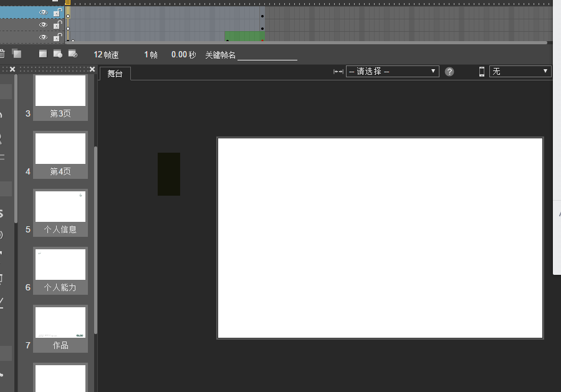Select page thumbnail 个人能力

(x=60, y=270)
